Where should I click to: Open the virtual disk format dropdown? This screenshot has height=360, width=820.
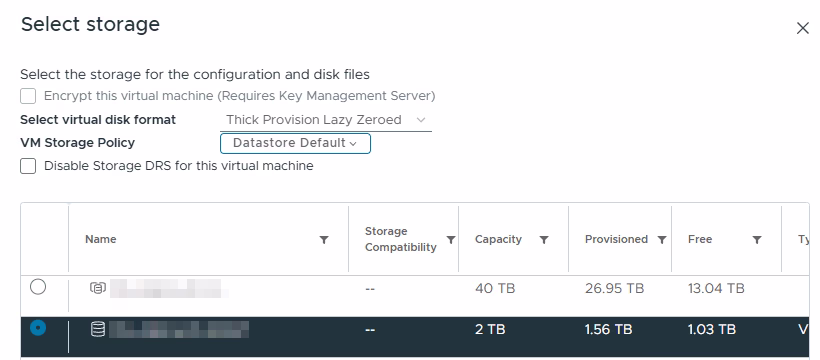326,120
